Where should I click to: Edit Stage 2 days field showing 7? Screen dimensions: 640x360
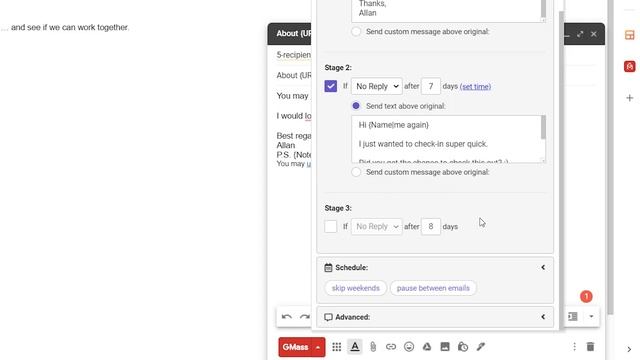[431, 86]
